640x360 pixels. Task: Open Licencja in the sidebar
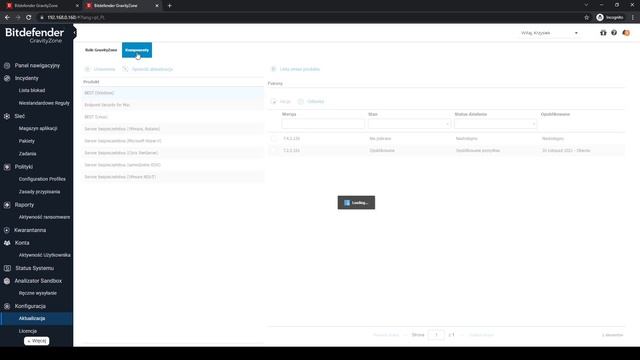tap(28, 331)
